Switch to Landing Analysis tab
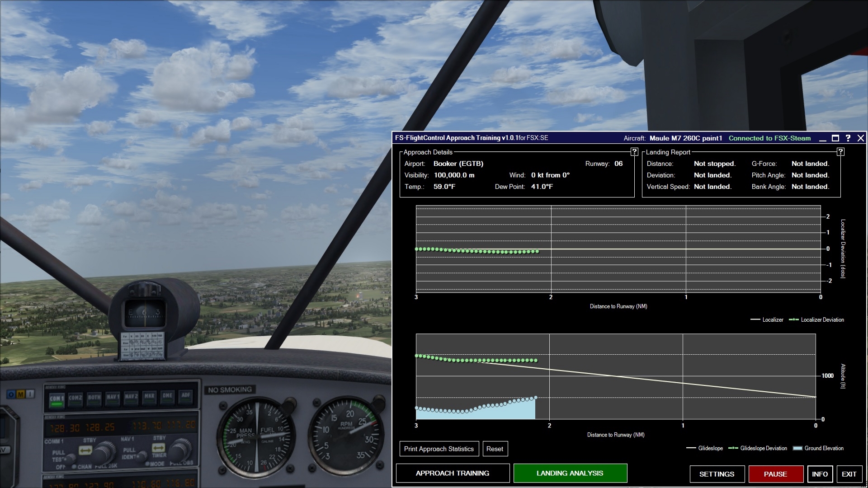 [x=569, y=473]
